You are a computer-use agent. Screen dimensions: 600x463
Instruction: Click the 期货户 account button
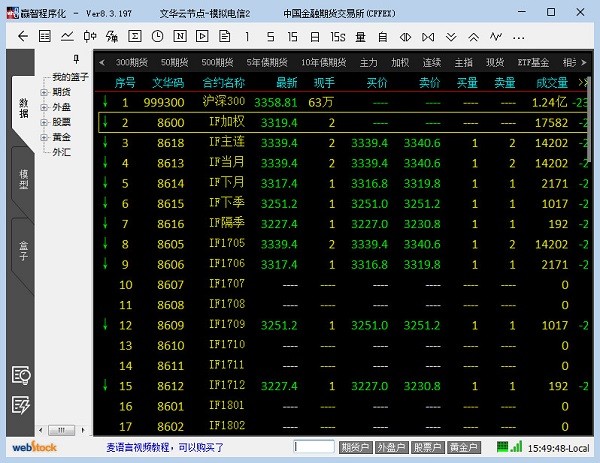pos(355,447)
